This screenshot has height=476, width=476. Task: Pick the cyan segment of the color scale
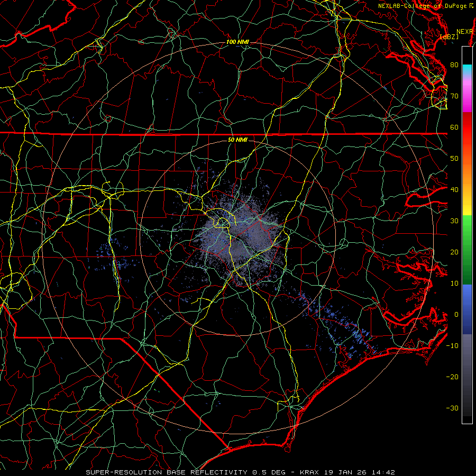tap(467, 70)
